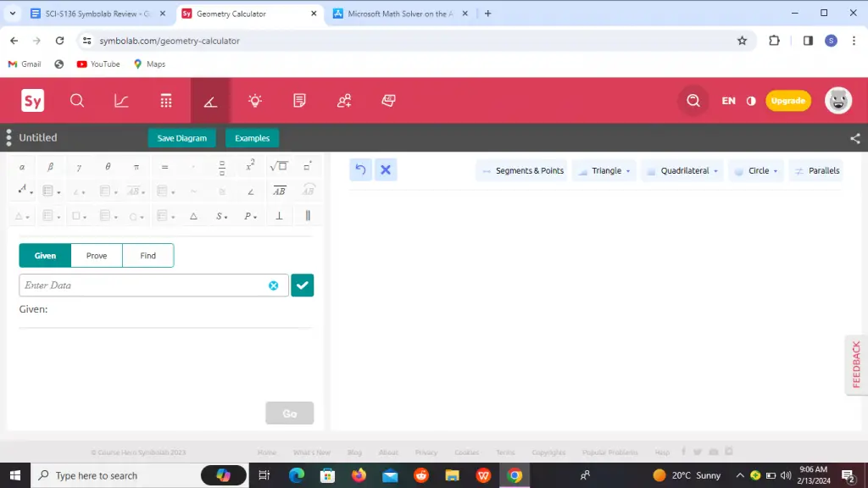Open the cheat sheets section
Screen dimensions: 868x488
(x=387, y=101)
